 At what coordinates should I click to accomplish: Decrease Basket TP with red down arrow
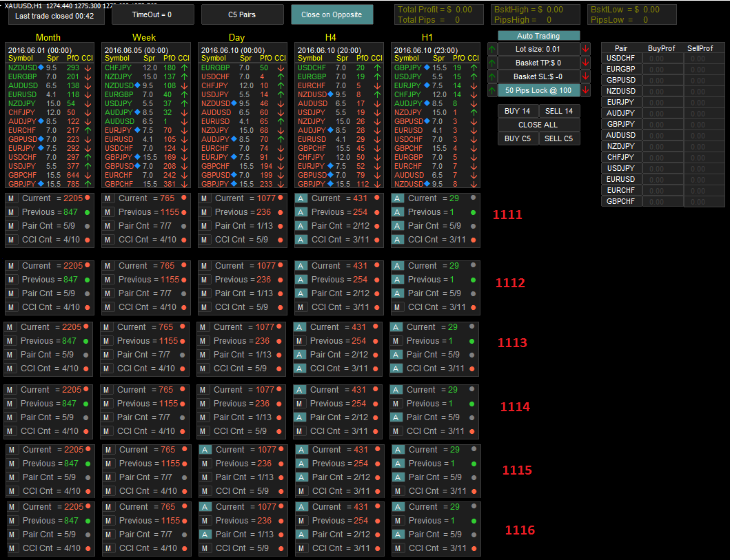point(585,63)
